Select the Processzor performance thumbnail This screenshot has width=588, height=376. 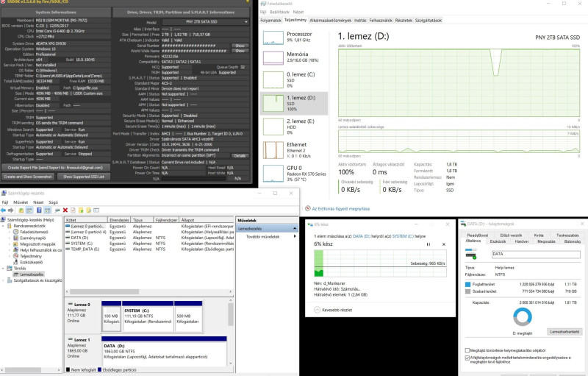tap(273, 38)
